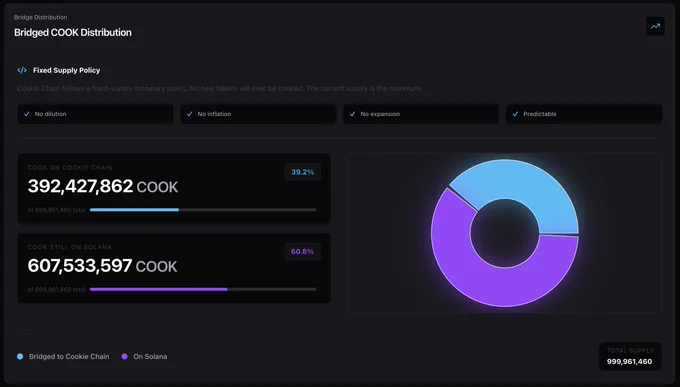Viewport: 680px width, 387px height.
Task: Click the 607,533,597 COOK value
Action: point(102,266)
